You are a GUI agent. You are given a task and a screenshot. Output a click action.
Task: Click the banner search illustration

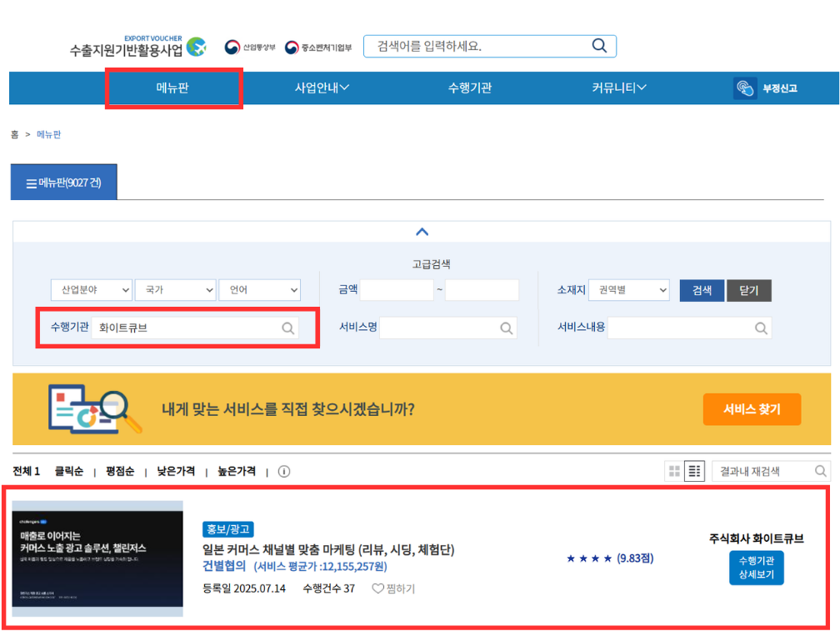tap(95, 408)
